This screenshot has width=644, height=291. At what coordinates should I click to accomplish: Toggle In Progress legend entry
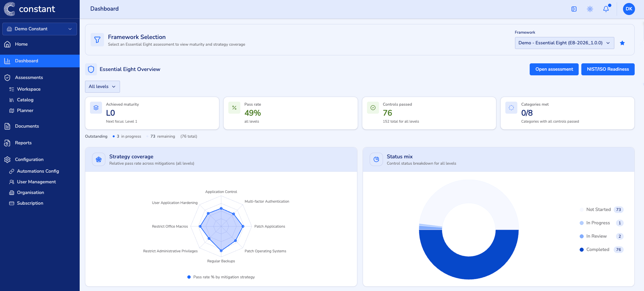tap(601, 223)
